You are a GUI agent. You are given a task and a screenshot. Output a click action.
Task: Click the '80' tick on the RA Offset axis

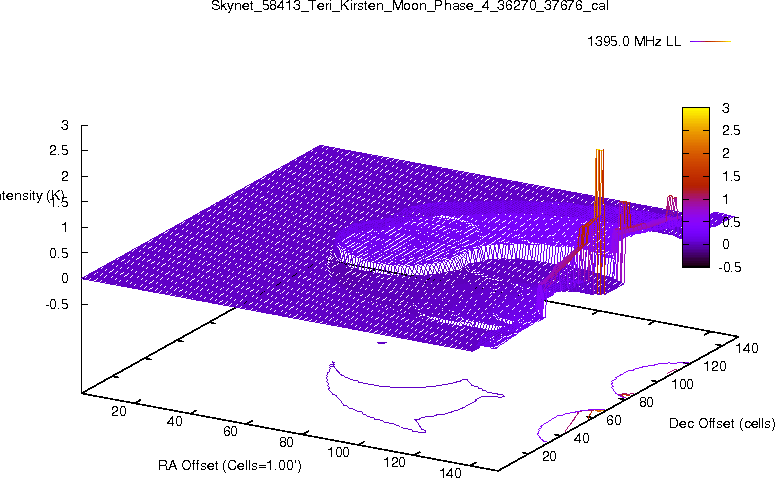tap(286, 441)
